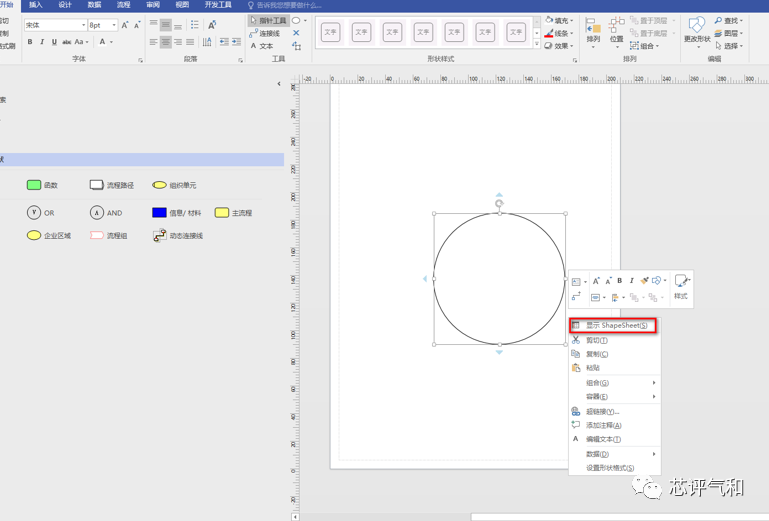Open the font color dropdown arrow
This screenshot has height=521, width=769.
(111, 42)
